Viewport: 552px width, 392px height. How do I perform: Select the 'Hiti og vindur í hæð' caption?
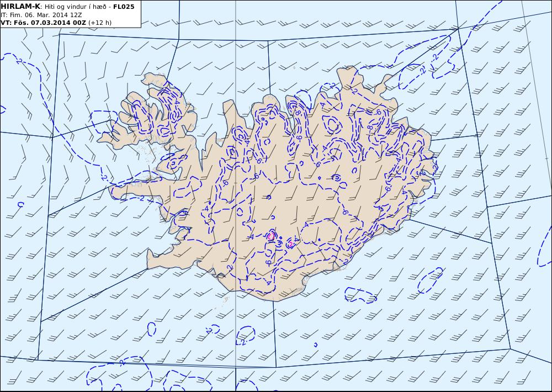[x=76, y=7]
